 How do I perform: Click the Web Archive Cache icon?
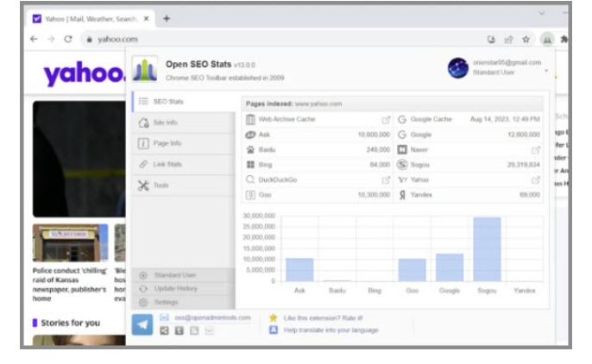(x=250, y=120)
